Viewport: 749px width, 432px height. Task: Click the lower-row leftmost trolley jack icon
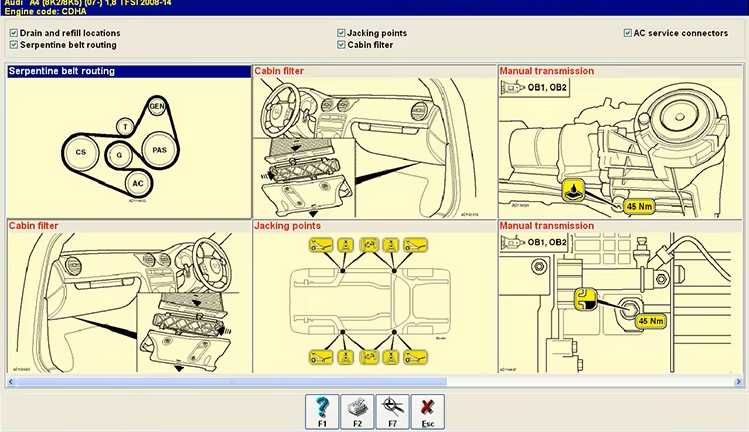321,357
